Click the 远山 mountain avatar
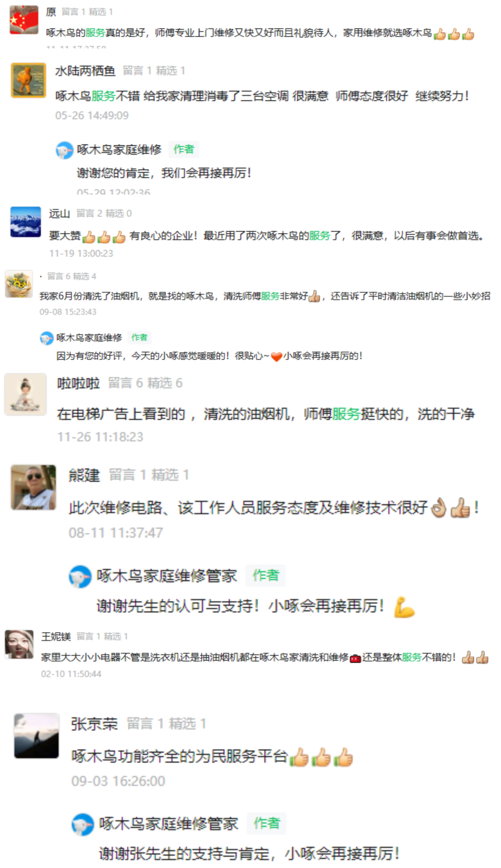 coord(26,222)
